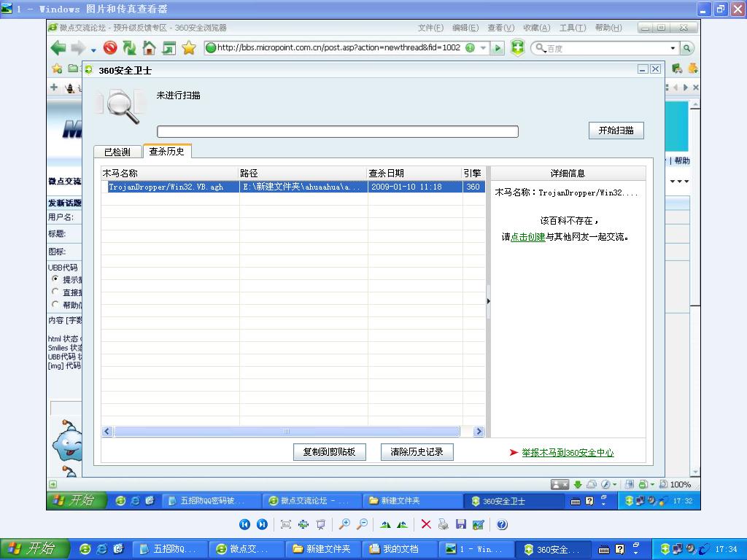Click the add-to-favorites star with plus in browser bookmarks bar
Viewport: 747px width, 560px height.
(x=57, y=69)
